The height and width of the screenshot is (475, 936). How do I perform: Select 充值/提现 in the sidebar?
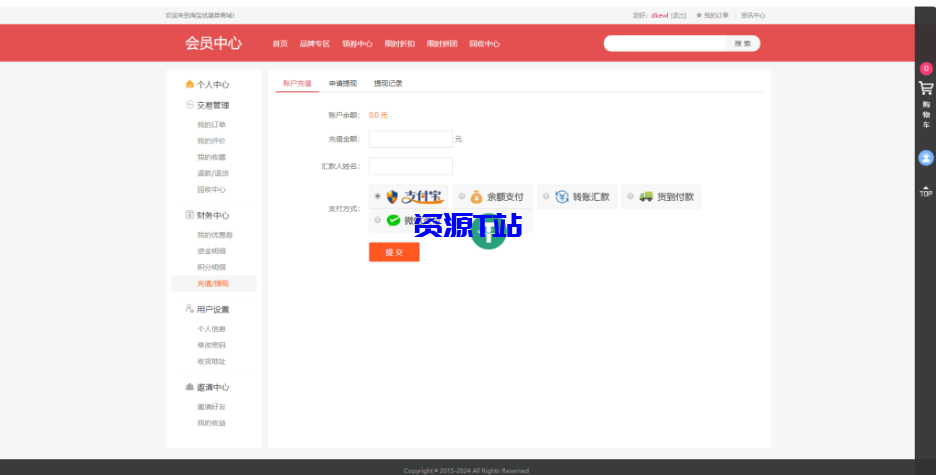214,283
